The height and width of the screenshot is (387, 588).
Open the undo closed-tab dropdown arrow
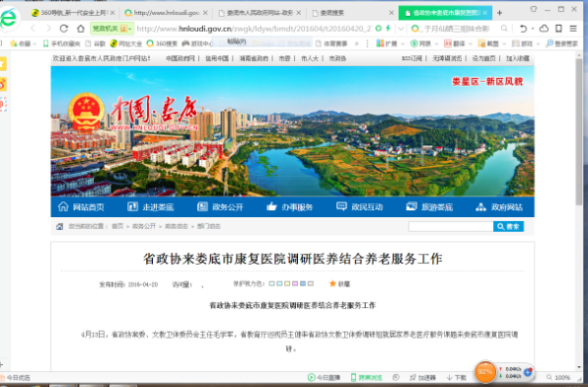[x=533, y=29]
